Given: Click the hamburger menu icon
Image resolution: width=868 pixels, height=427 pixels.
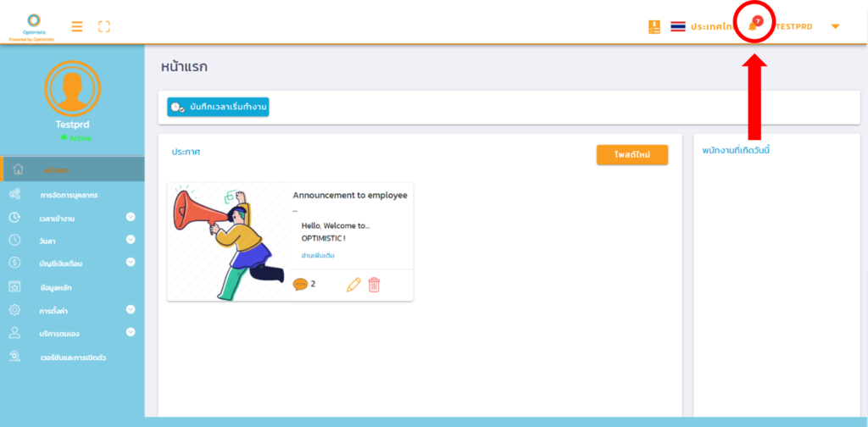Looking at the screenshot, I should (x=77, y=26).
